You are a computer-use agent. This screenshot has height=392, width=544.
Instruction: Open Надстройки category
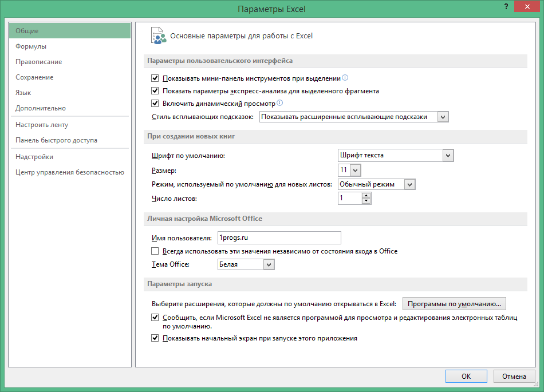point(70,157)
